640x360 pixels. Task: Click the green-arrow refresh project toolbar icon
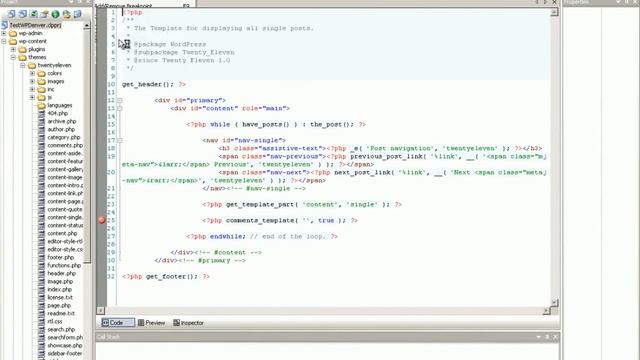click(x=33, y=14)
